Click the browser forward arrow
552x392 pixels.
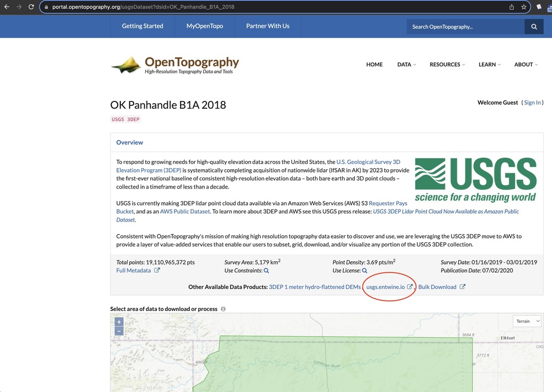pos(19,7)
